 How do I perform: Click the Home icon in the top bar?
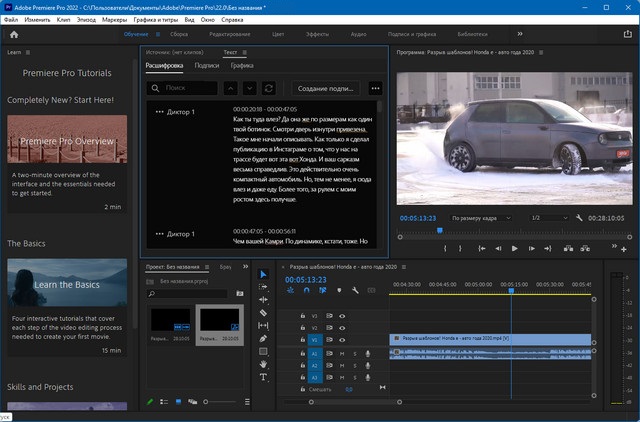[x=14, y=34]
